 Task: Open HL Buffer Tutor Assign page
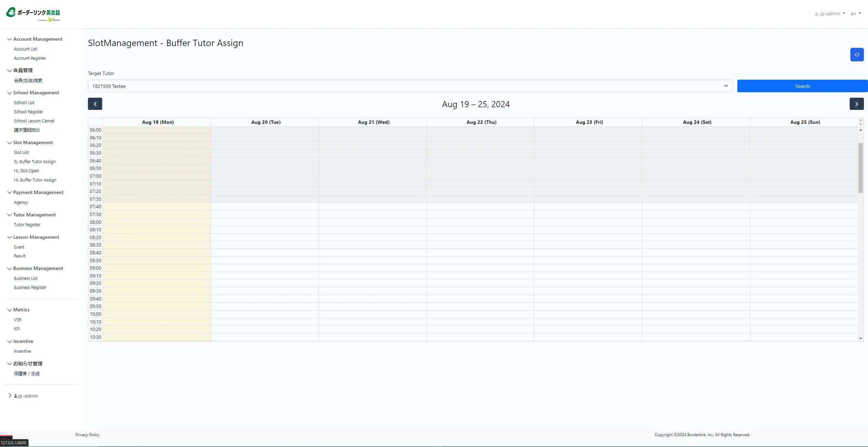(x=35, y=180)
